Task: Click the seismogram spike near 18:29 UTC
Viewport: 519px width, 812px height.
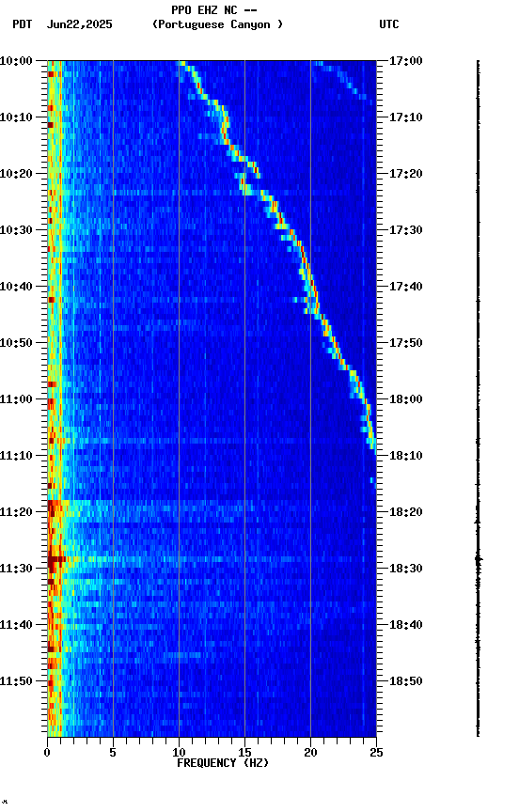Action: click(x=478, y=559)
